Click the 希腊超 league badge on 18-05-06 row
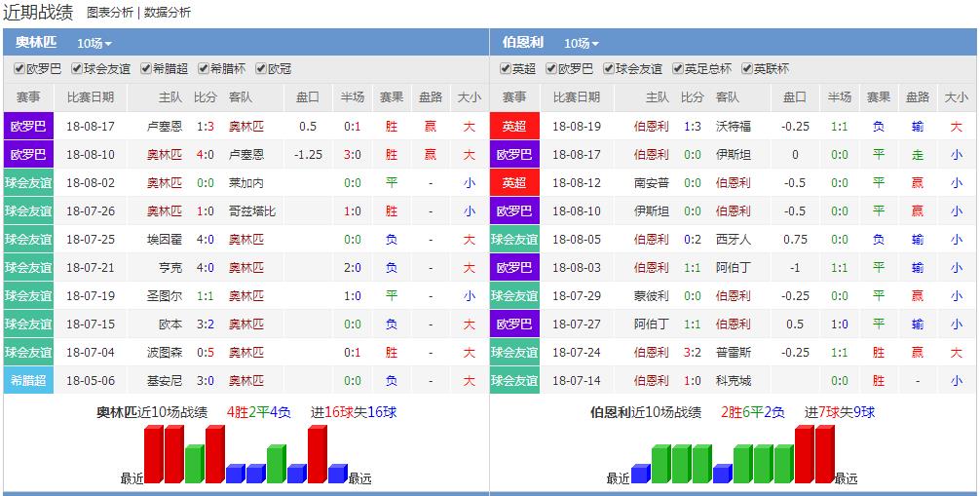 coord(28,381)
